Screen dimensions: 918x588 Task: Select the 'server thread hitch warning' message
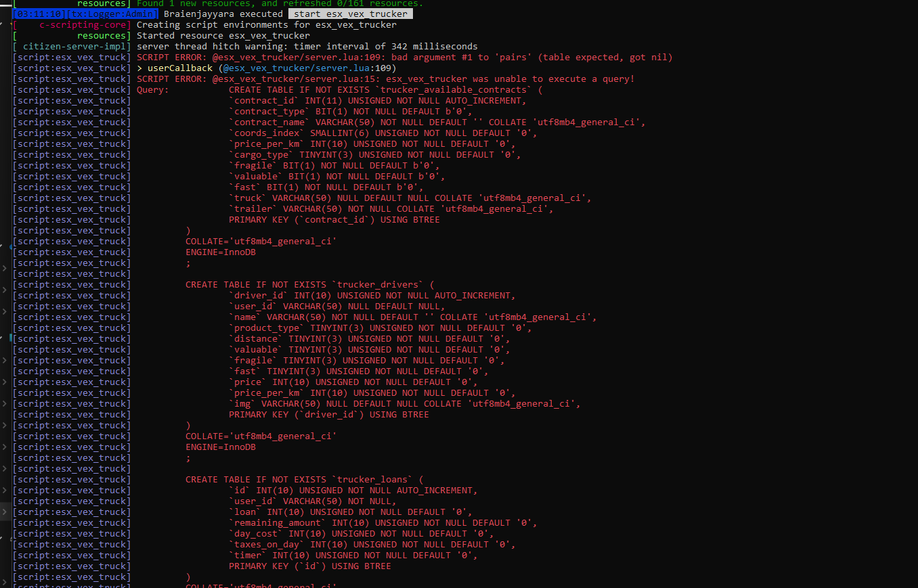tap(307, 47)
